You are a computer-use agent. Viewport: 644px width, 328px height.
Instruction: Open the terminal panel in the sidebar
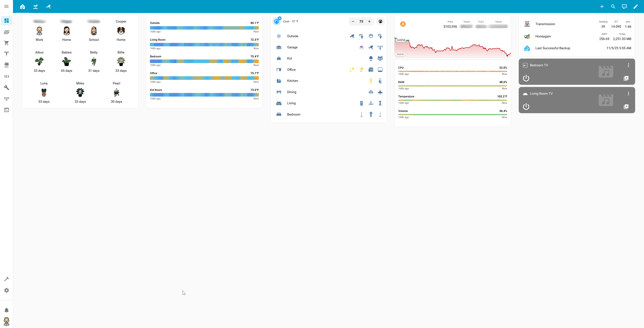(x=7, y=110)
